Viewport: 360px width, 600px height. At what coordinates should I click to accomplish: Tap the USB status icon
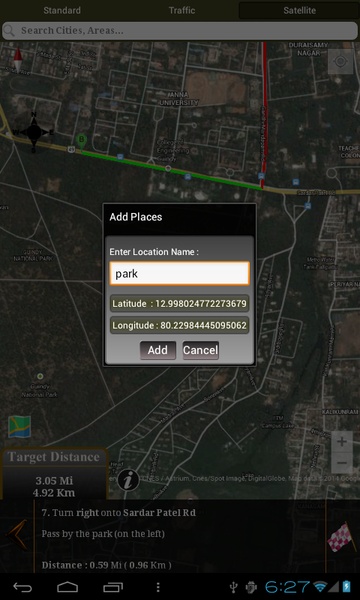(x=234, y=587)
